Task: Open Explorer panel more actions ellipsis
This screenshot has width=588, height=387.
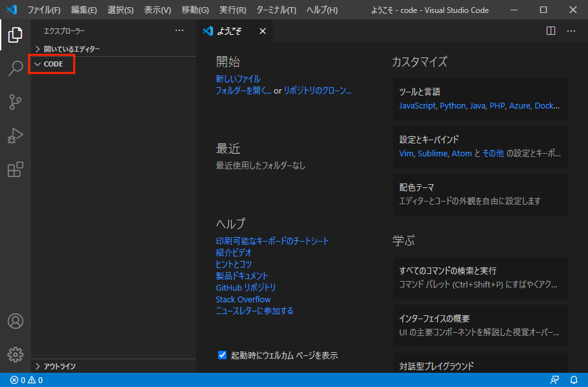Action: pyautogui.click(x=179, y=31)
